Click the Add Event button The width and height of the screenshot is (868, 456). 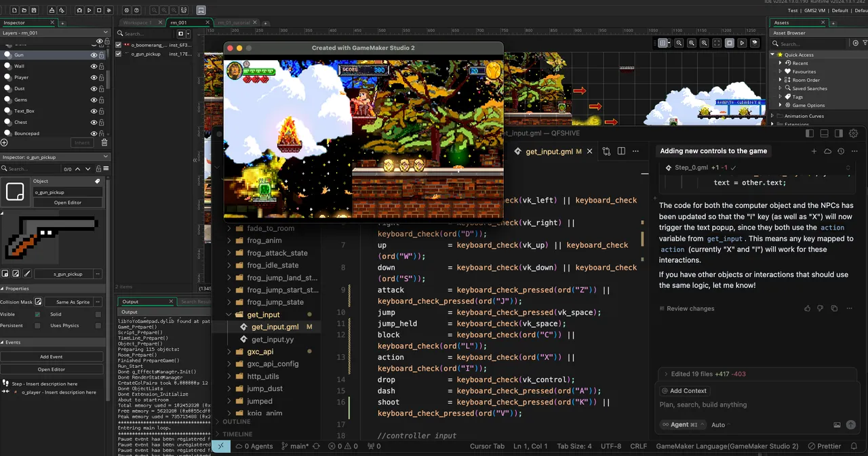coord(52,356)
